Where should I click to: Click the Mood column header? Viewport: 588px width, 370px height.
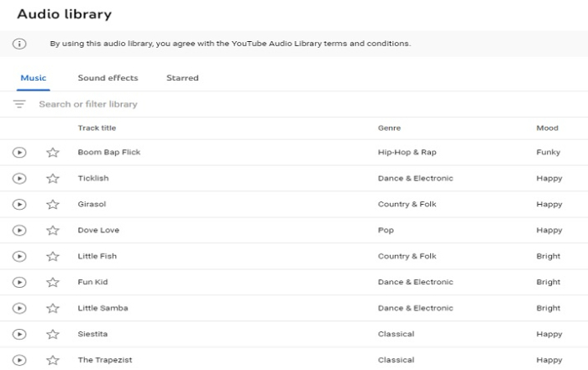pyautogui.click(x=547, y=128)
